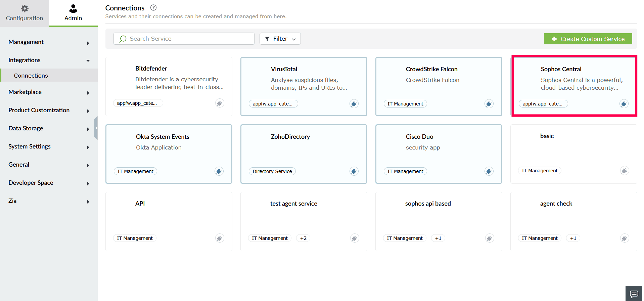Click the appfw.app_cate... tag on Sophos Central
The width and height of the screenshot is (644, 301).
543,104
